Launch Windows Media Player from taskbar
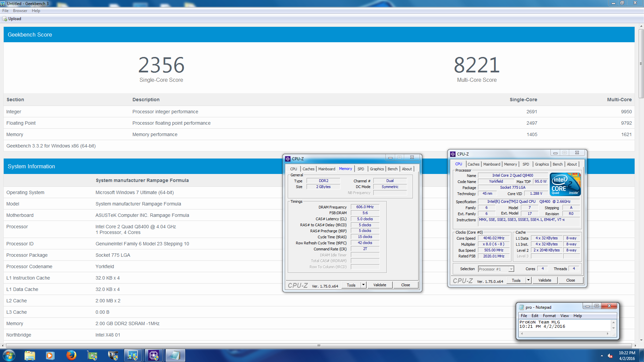Image resolution: width=644 pixels, height=362 pixels. [x=50, y=355]
